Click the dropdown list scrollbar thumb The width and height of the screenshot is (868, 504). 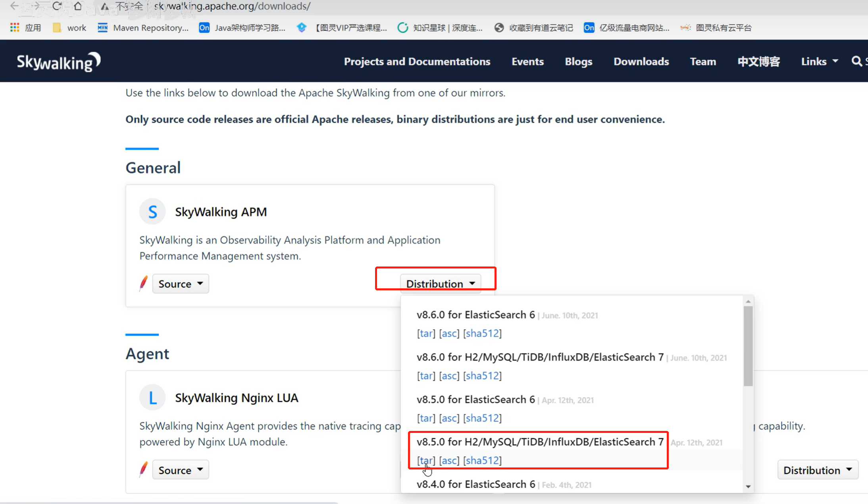click(x=748, y=346)
